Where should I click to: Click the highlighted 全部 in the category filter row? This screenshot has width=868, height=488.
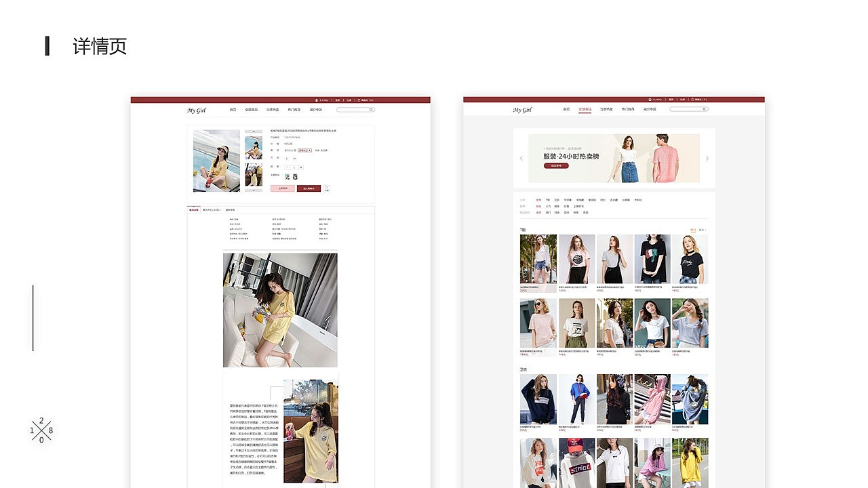point(538,200)
